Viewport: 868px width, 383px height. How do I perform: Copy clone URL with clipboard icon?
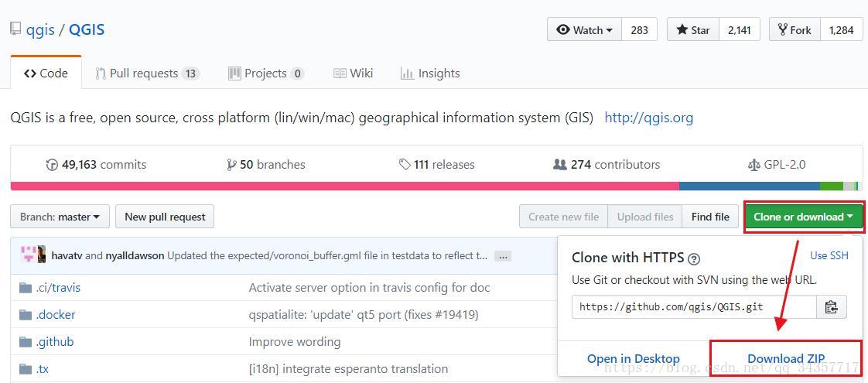coord(832,306)
